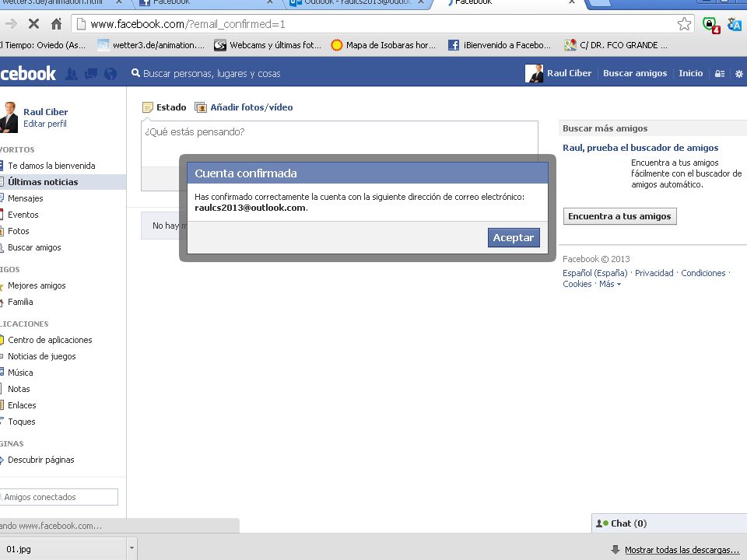Go to Inicio in the header
This screenshot has height=560, width=747.
[x=691, y=73]
